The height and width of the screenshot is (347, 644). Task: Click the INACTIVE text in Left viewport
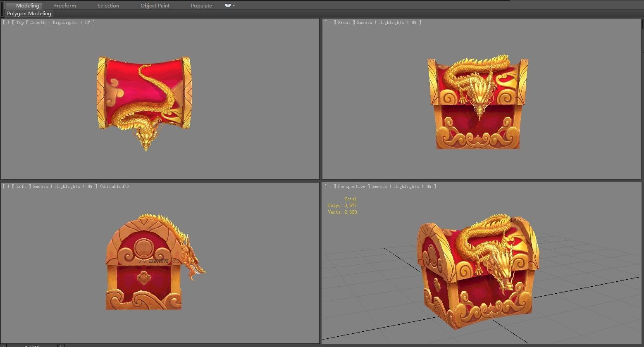click(159, 261)
